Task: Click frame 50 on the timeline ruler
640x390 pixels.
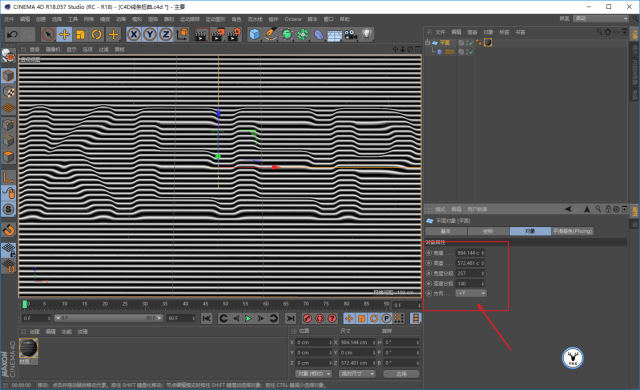Action: 225,304
